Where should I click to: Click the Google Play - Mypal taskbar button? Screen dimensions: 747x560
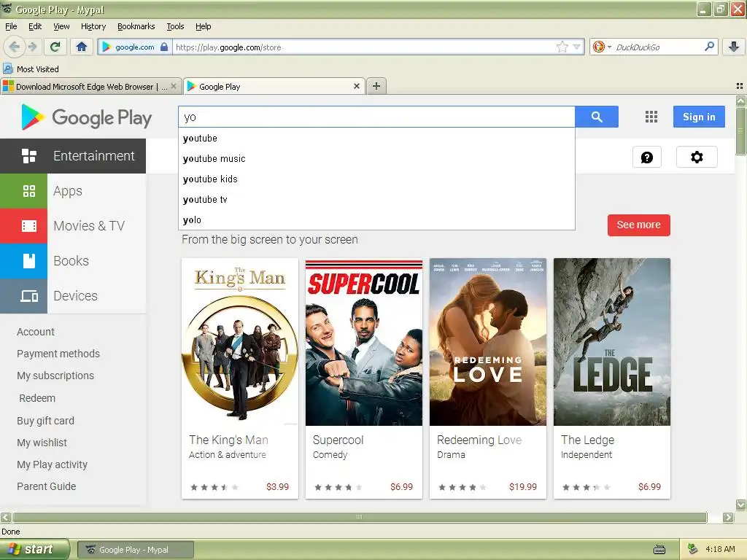click(x=135, y=550)
